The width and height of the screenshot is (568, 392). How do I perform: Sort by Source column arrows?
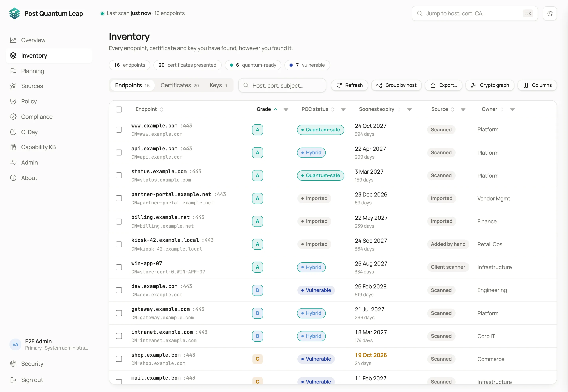452,109
